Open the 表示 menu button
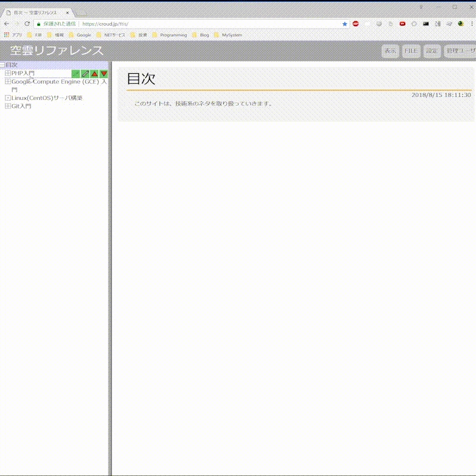The image size is (476, 476). (x=390, y=51)
